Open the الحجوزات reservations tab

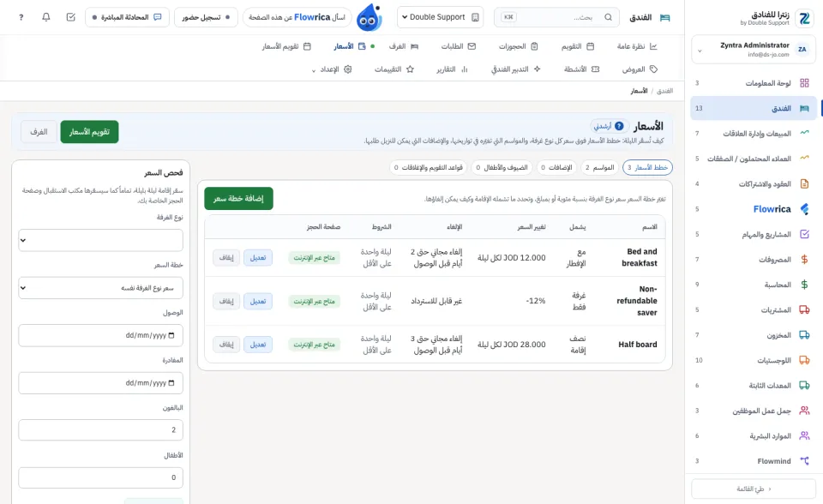[x=519, y=46]
